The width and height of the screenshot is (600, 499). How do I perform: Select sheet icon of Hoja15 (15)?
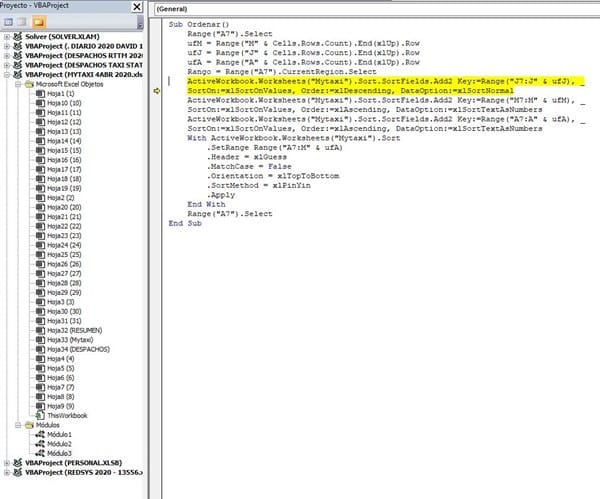click(x=40, y=150)
